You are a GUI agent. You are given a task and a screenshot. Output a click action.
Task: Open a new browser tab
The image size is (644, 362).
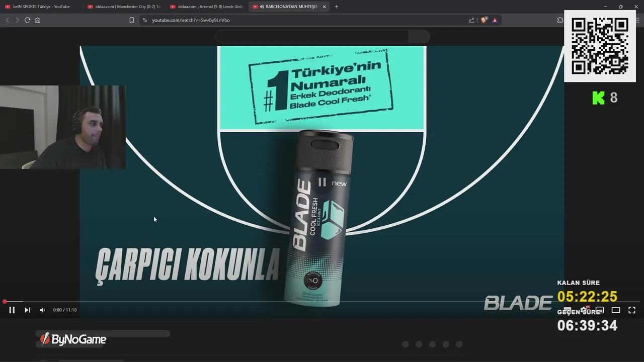coord(337,7)
